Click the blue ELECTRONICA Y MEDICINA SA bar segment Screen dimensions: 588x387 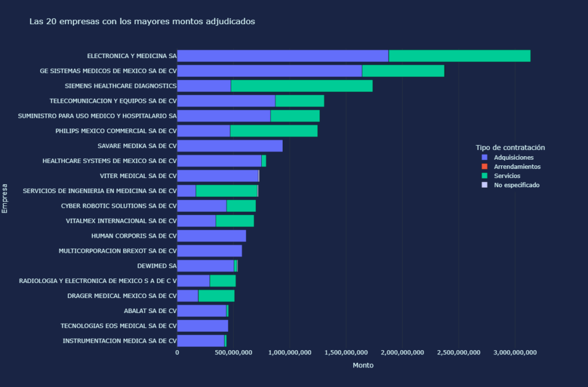pyautogui.click(x=283, y=56)
